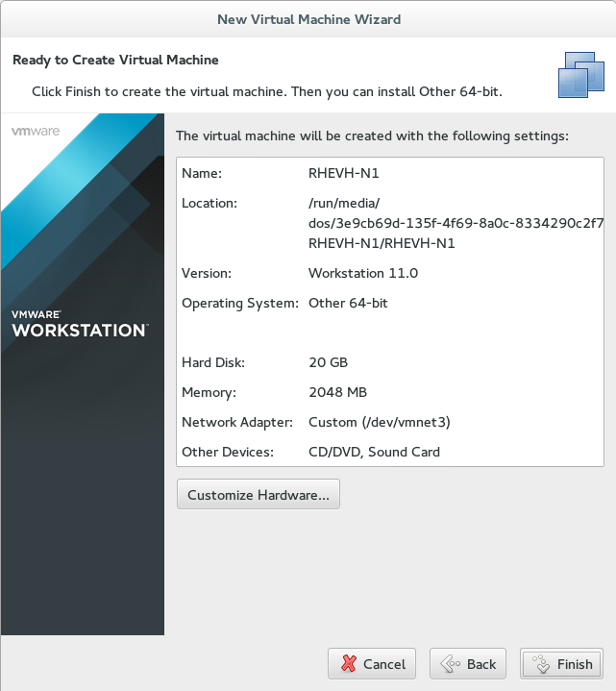Click the VMWARE WORKSTATION banner text
This screenshot has width=616, height=691.
[x=80, y=324]
